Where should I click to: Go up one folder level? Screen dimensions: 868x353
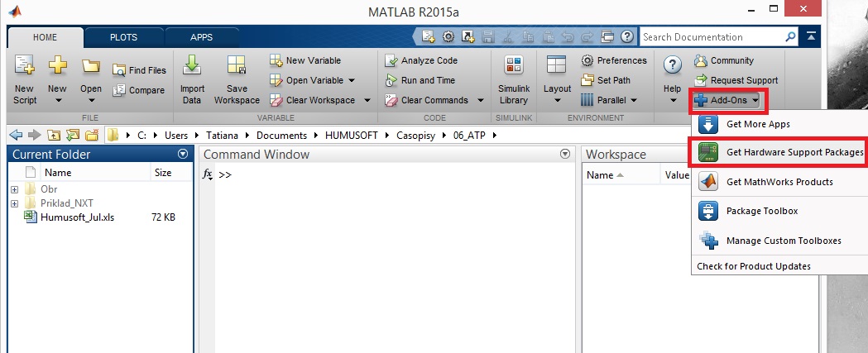pyautogui.click(x=53, y=135)
